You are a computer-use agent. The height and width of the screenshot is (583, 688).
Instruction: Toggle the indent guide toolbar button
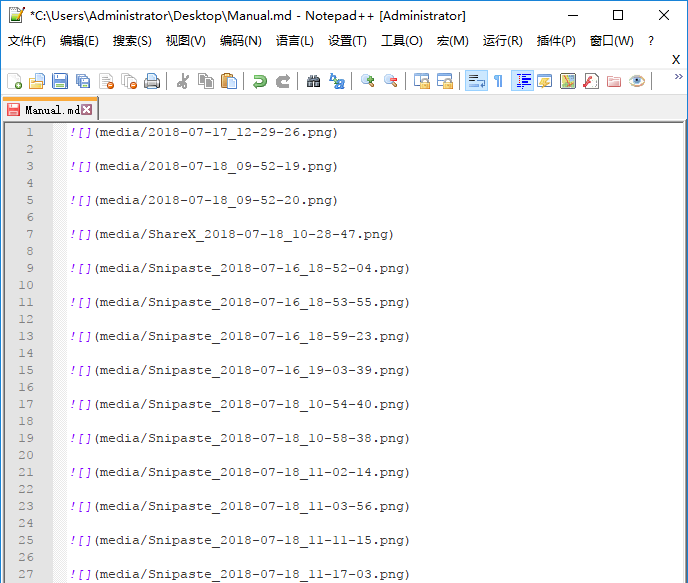pos(522,81)
